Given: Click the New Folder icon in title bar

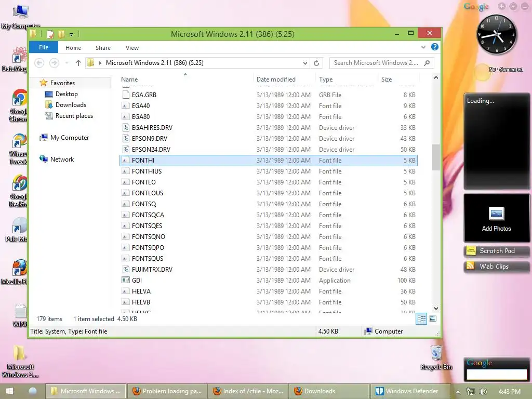Looking at the screenshot, I should (61, 34).
